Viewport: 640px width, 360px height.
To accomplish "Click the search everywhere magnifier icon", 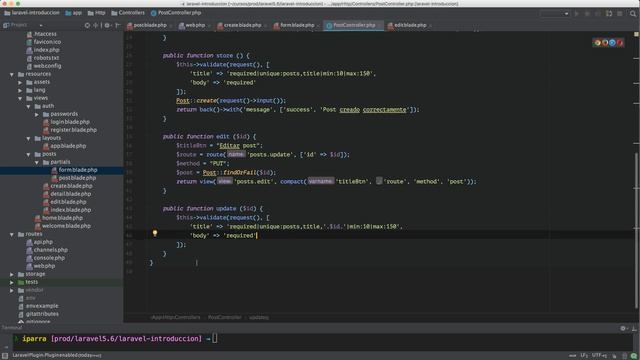I will pos(633,13).
